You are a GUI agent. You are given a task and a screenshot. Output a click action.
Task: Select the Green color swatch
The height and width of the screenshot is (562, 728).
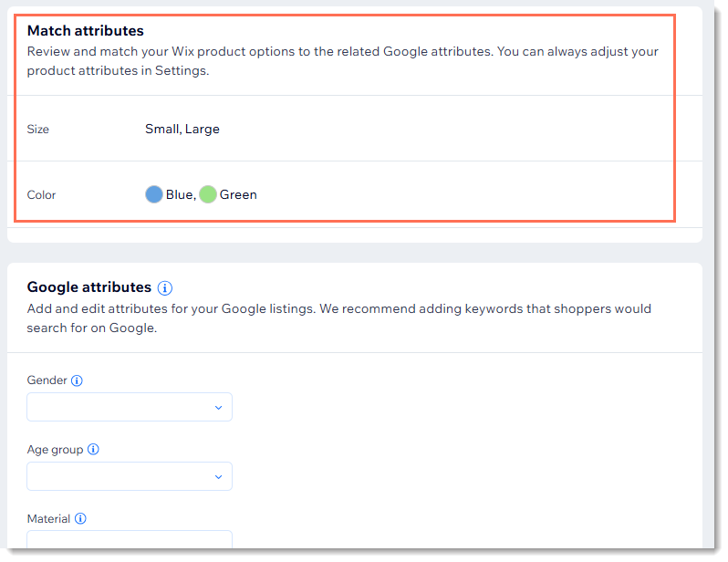pos(208,194)
